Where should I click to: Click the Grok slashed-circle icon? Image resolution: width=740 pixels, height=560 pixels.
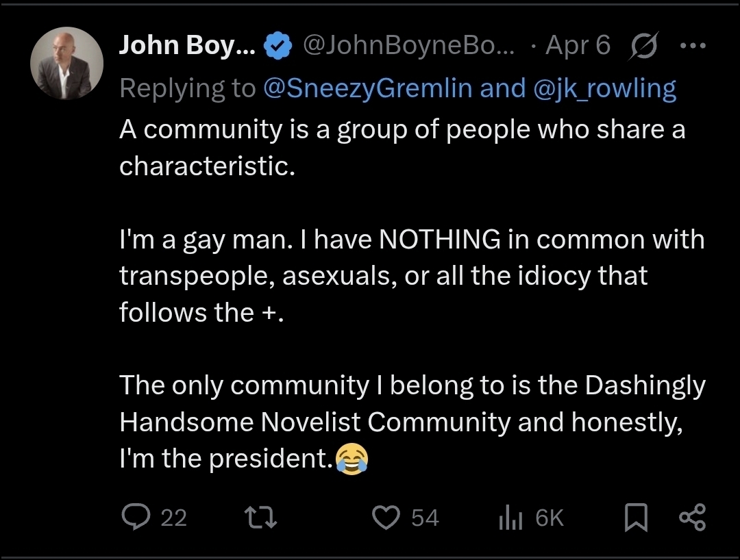642,46
